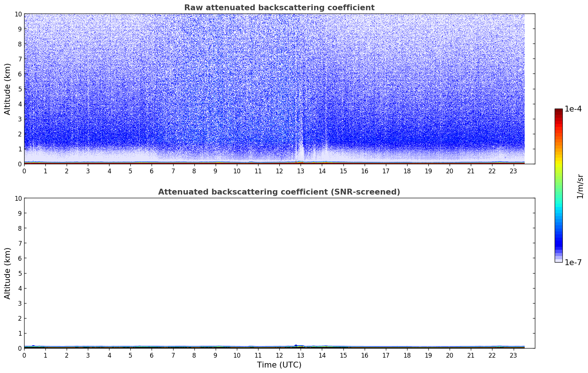
Task: Click hour 23 tick label on bottom plot
Action: 513,355
